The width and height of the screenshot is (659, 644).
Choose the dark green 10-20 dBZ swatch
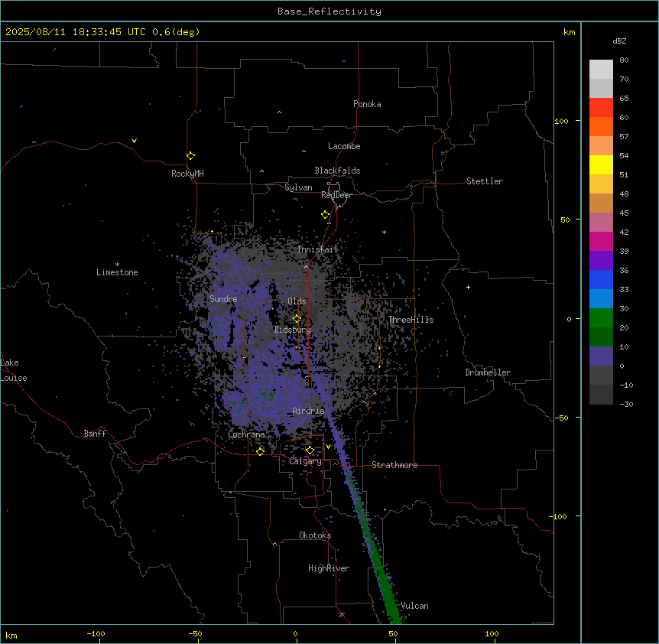pos(601,337)
